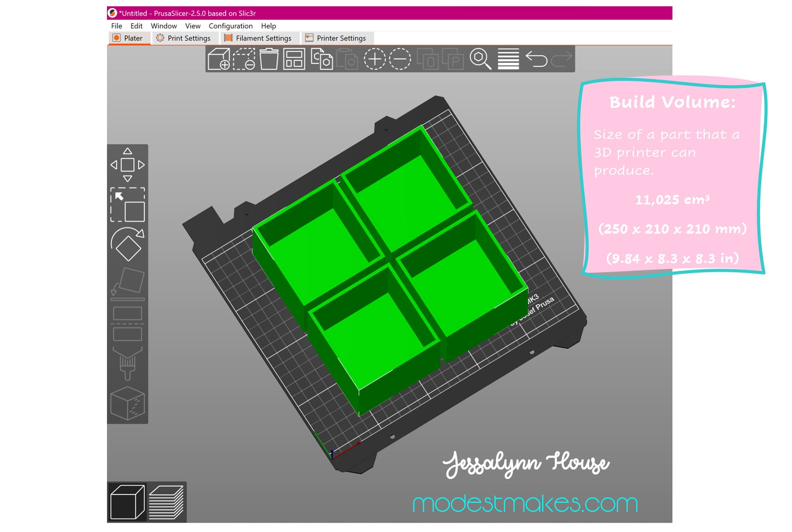Select the Move tool

(128, 165)
